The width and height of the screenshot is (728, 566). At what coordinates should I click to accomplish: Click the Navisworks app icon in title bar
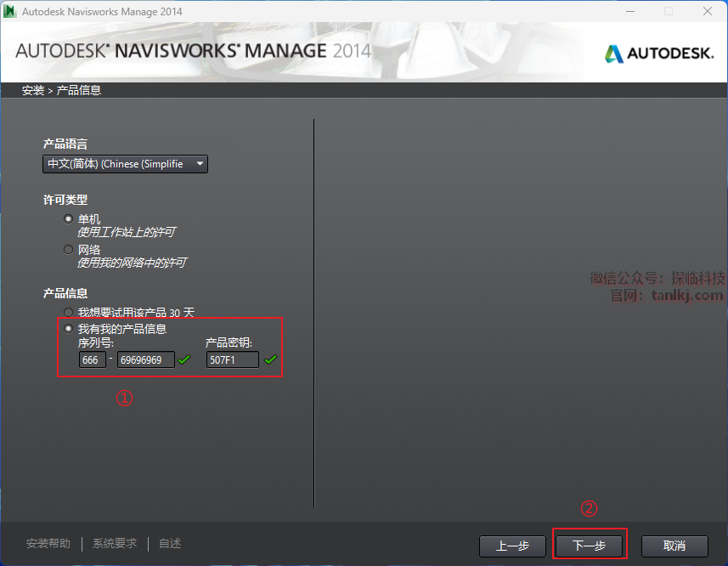coord(9,11)
